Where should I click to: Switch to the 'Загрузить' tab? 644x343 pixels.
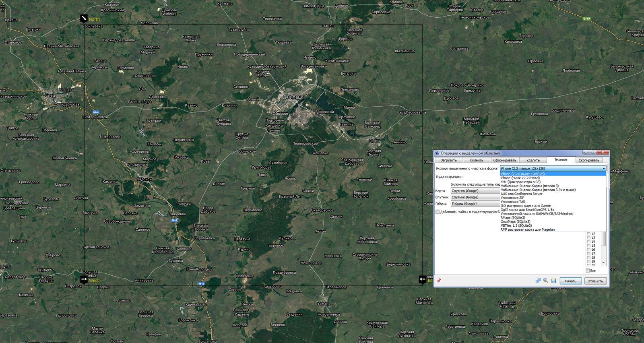(448, 160)
